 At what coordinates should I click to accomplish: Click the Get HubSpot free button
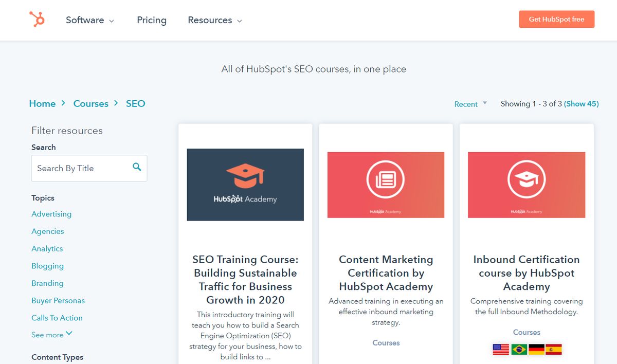coord(556,19)
